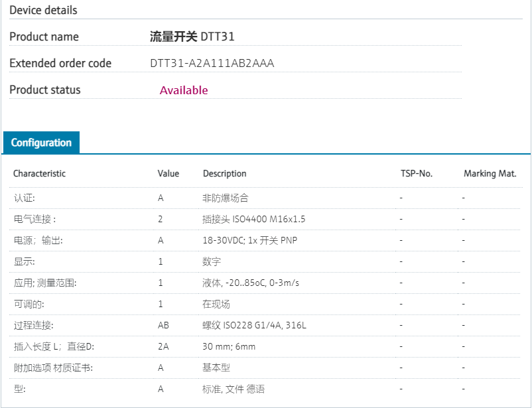The image size is (532, 408).
Task: Click the TSP-No. column header
Action: (x=416, y=174)
